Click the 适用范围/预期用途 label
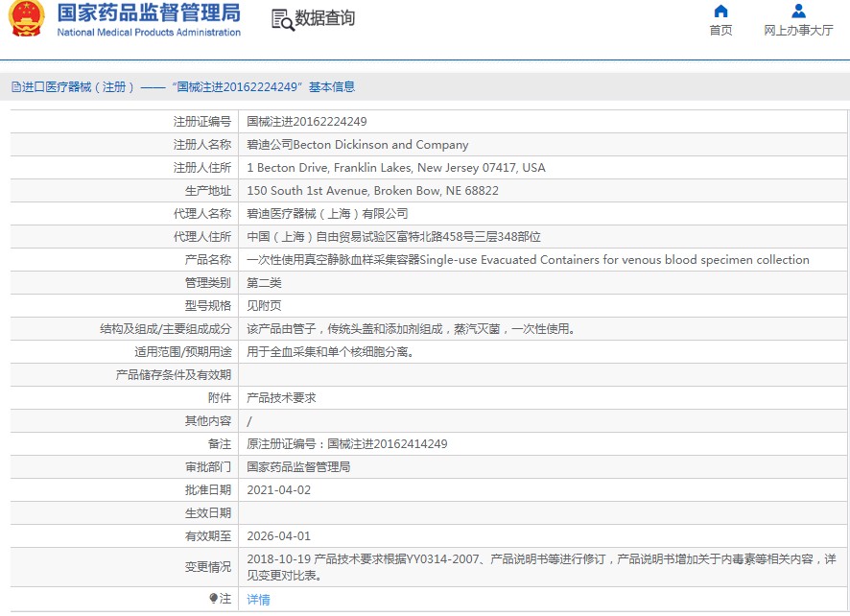 (x=182, y=352)
